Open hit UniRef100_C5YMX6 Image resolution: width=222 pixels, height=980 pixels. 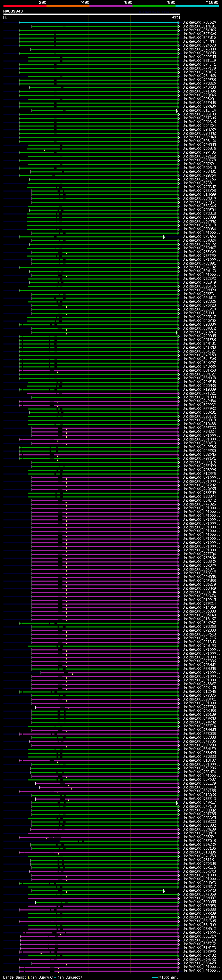coord(199,30)
